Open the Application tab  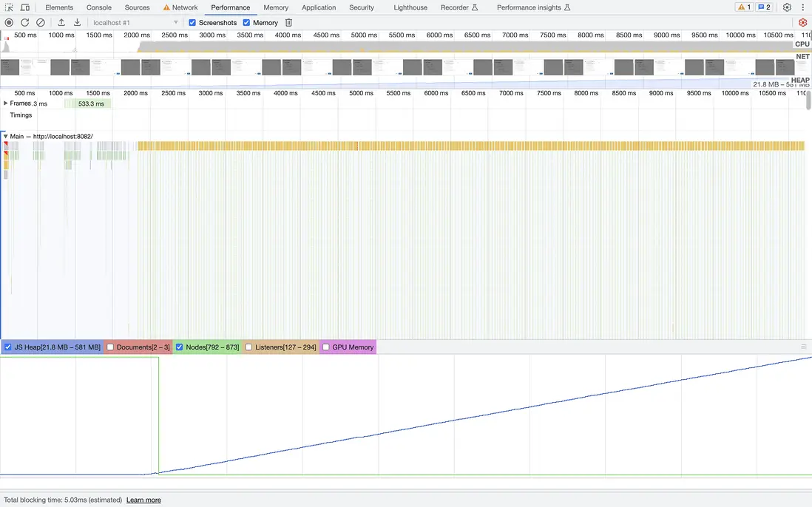[x=319, y=7]
